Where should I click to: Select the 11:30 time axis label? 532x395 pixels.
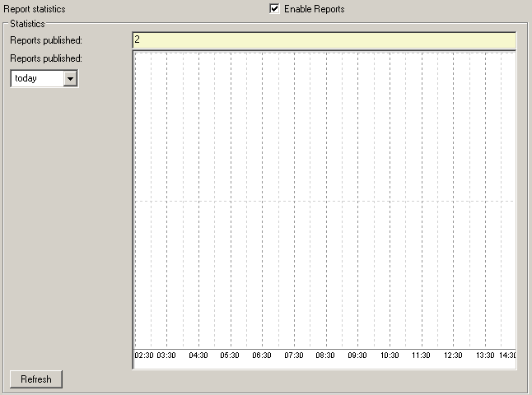(x=421, y=355)
